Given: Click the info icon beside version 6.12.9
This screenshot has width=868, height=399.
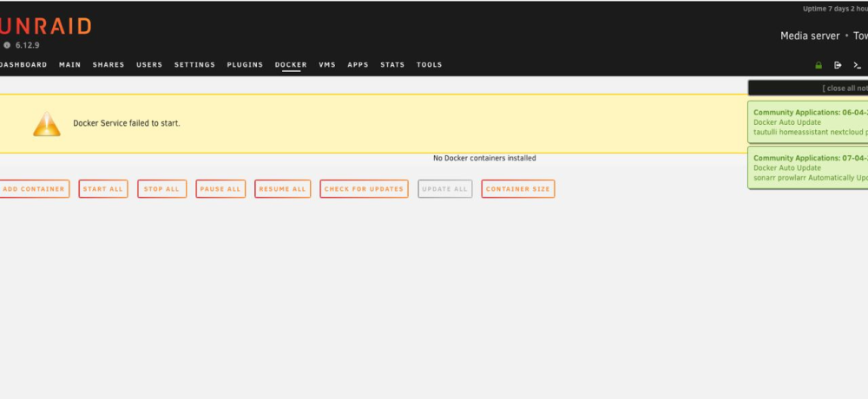Looking at the screenshot, I should [7, 45].
